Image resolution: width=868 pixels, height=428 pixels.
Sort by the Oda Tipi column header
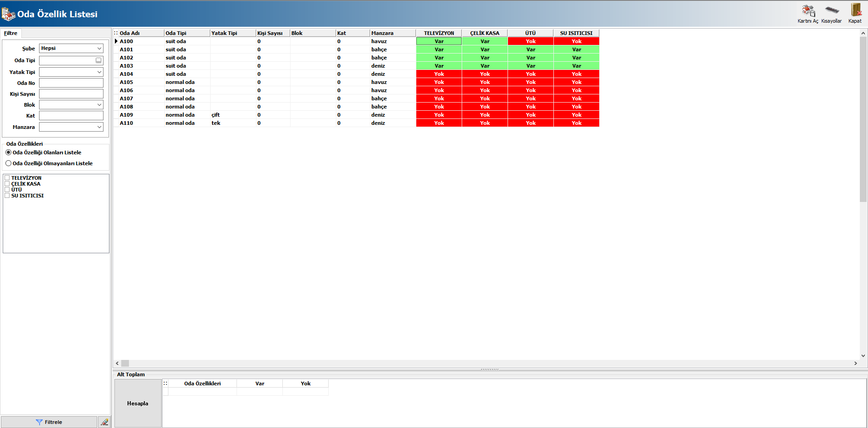(187, 33)
